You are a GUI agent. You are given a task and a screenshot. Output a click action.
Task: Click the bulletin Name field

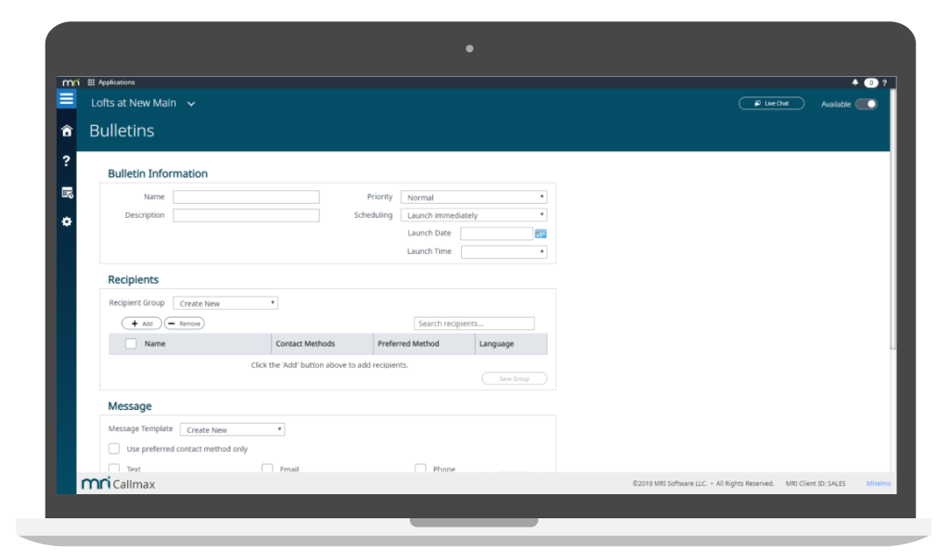pyautogui.click(x=246, y=197)
